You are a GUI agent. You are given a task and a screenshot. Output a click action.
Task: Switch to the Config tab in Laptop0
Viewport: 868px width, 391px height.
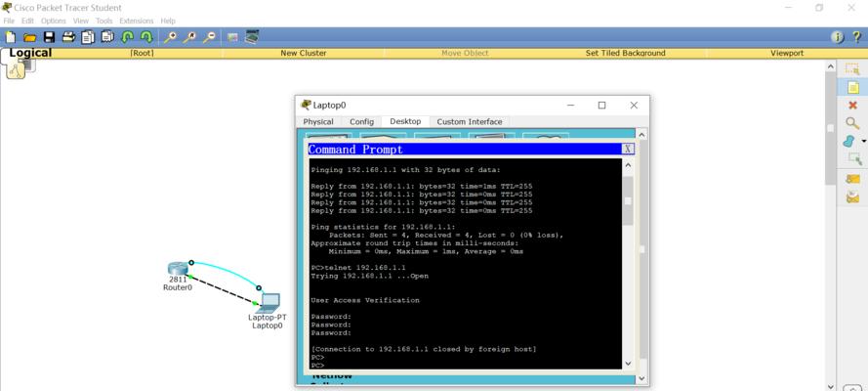361,122
